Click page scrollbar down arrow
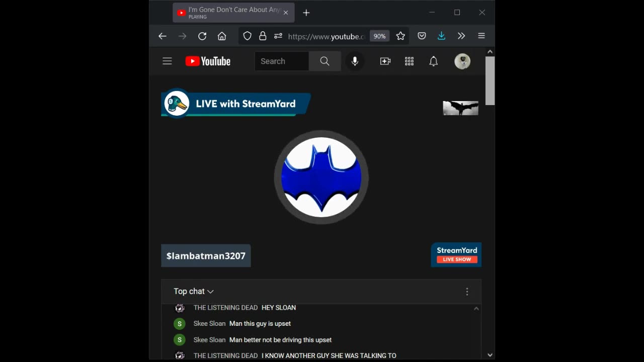 click(x=490, y=355)
